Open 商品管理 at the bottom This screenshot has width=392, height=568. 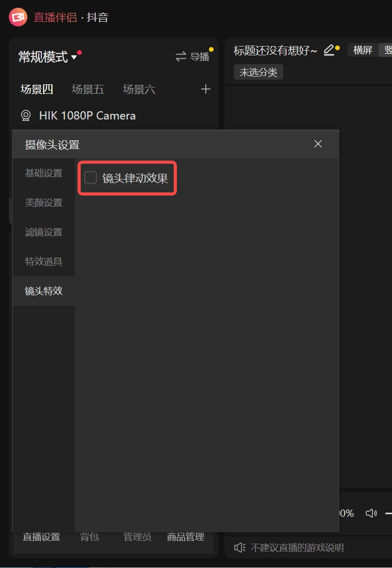click(x=186, y=537)
